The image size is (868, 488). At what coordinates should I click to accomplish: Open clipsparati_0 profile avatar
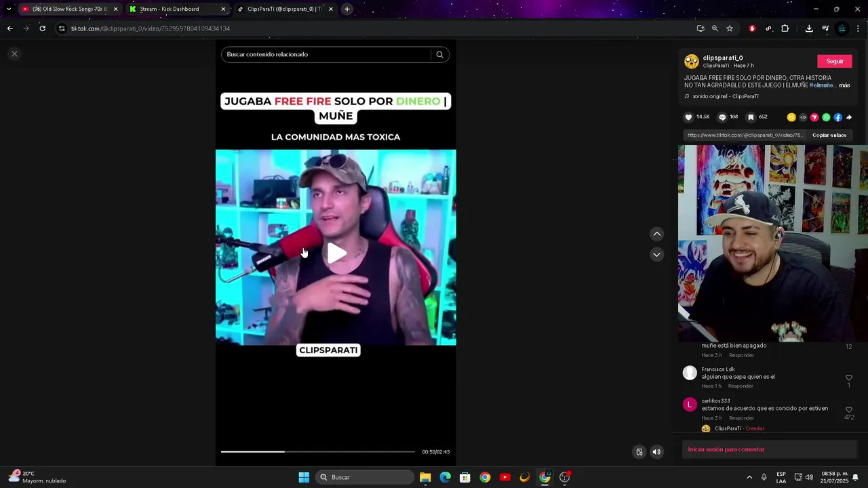[x=691, y=62]
